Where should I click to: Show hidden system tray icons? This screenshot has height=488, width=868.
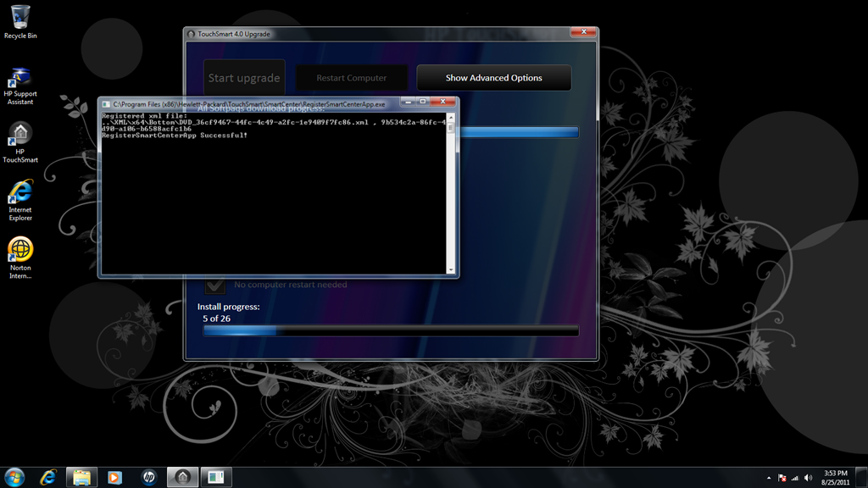click(x=768, y=478)
